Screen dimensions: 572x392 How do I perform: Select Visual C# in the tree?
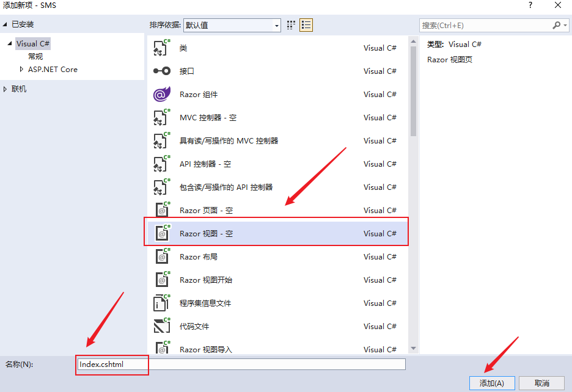(x=33, y=44)
